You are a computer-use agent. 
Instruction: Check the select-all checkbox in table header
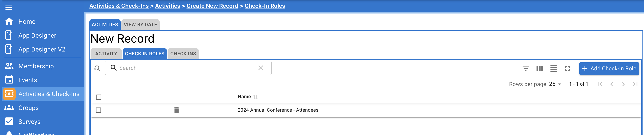(98, 97)
